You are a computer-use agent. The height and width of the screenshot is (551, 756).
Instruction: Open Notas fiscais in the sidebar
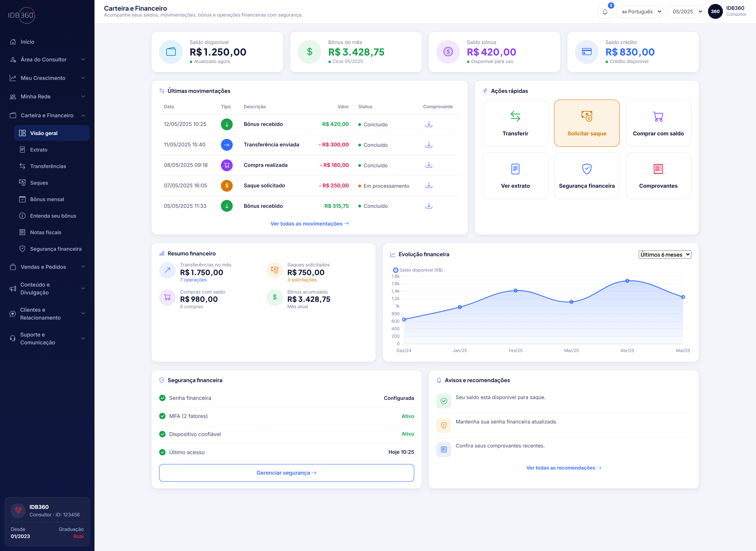coord(52,232)
